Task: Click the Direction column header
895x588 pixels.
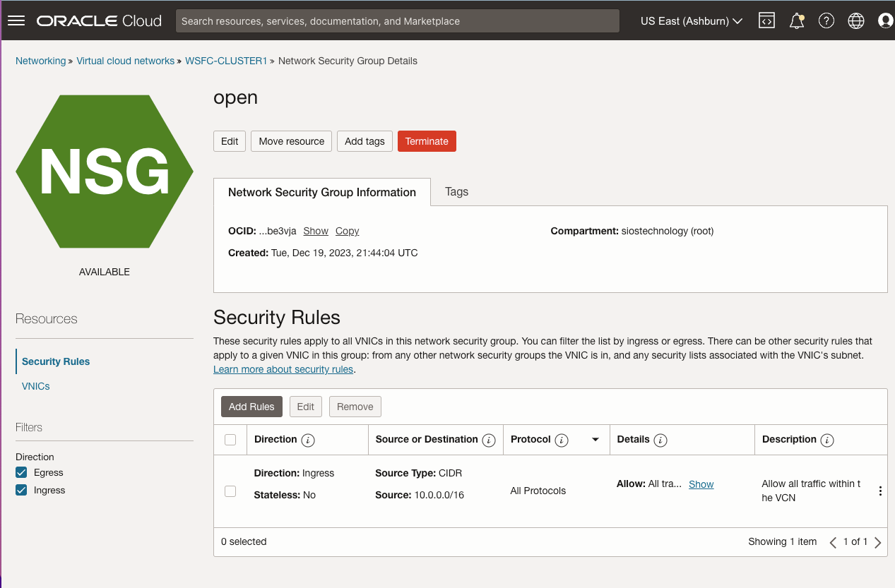Action: click(275, 439)
